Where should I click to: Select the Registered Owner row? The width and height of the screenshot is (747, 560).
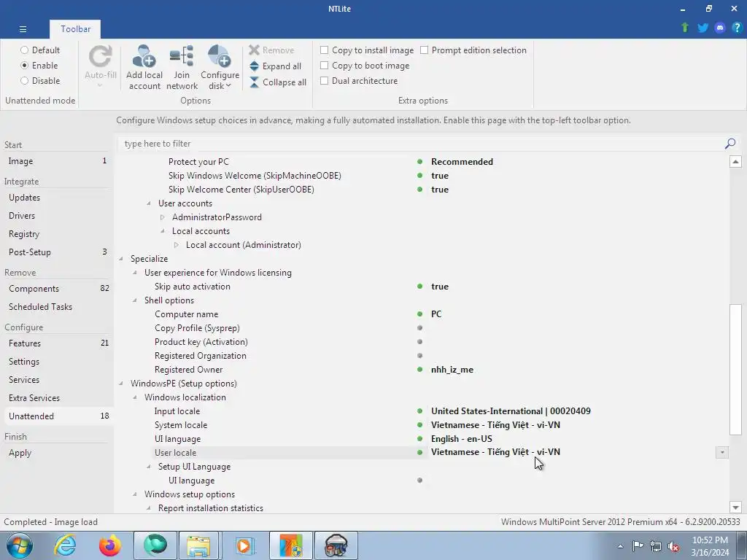coord(422,370)
